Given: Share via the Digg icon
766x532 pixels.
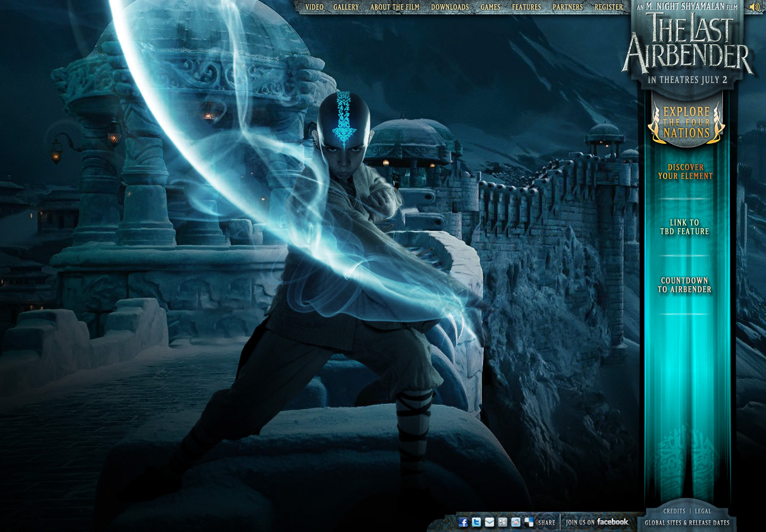Looking at the screenshot, I should [503, 522].
